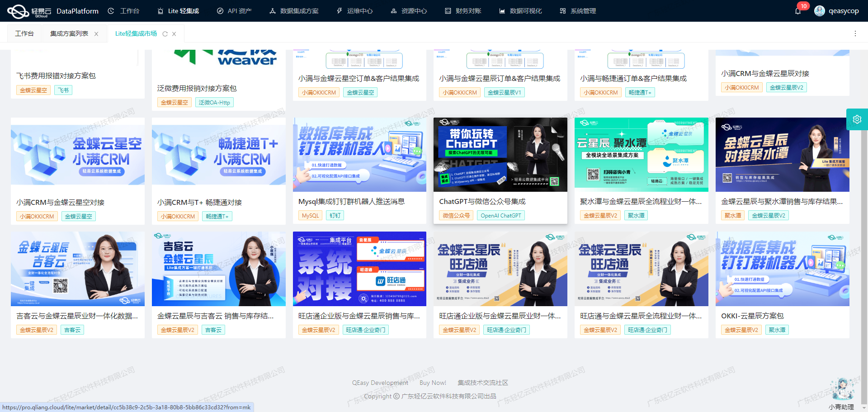The height and width of the screenshot is (412, 868).
Task: Open the 金蝶云星辰与吉客云 销售与库存 thumbnail
Action: click(219, 269)
